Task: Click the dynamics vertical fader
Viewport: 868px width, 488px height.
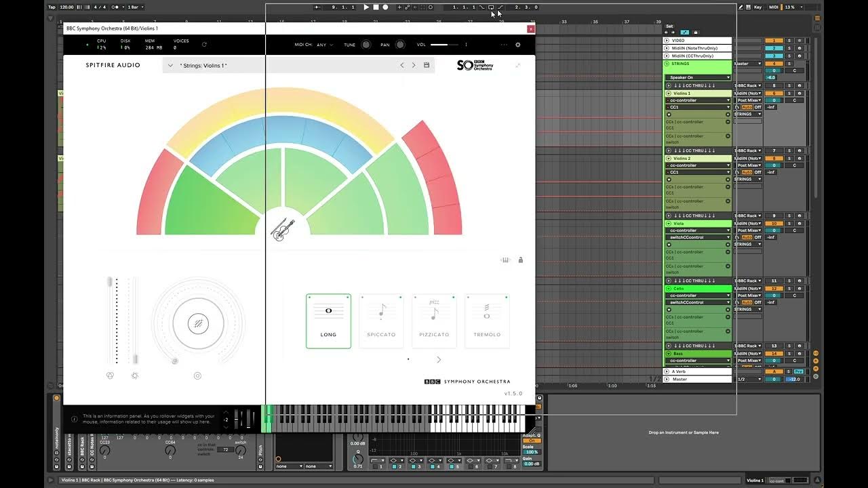Action: click(x=135, y=321)
